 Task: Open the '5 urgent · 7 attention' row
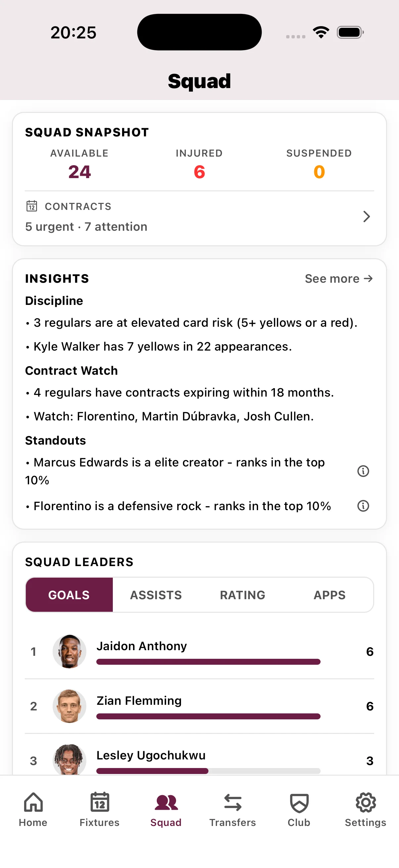pyautogui.click(x=86, y=226)
